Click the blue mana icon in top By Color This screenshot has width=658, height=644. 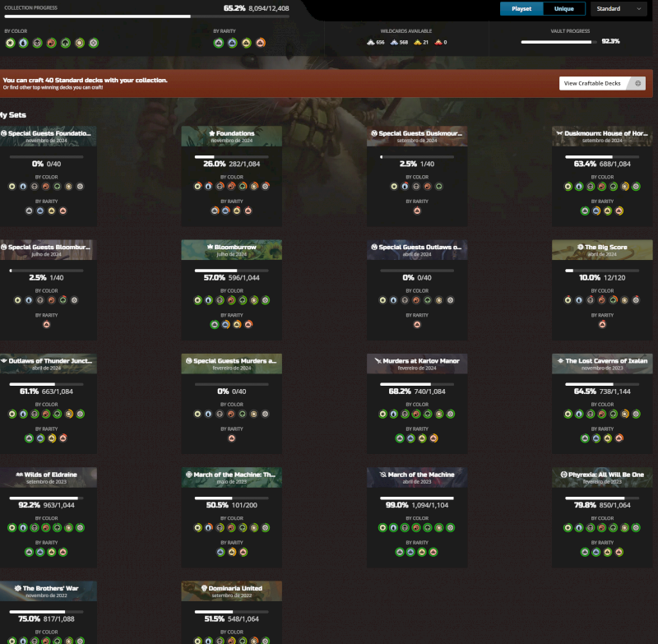(x=24, y=43)
